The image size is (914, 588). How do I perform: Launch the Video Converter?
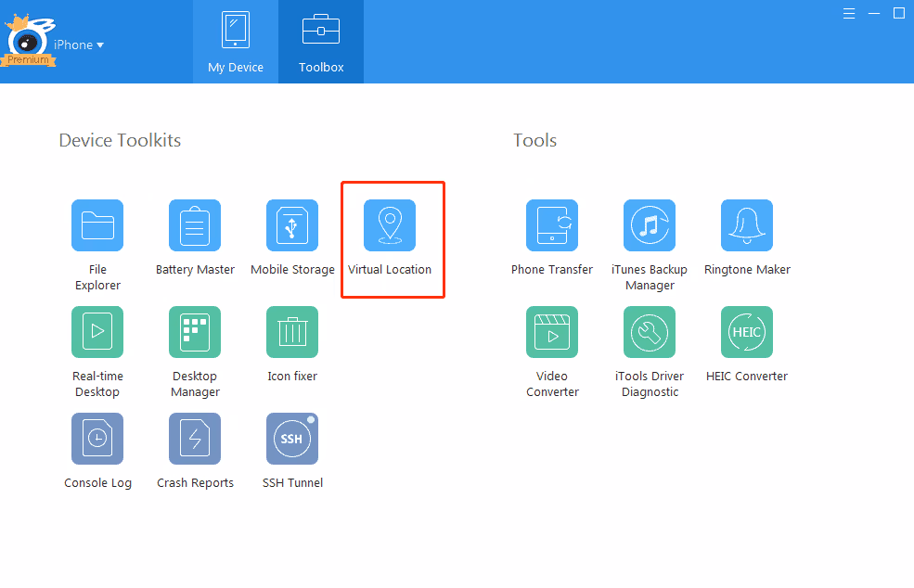click(552, 332)
